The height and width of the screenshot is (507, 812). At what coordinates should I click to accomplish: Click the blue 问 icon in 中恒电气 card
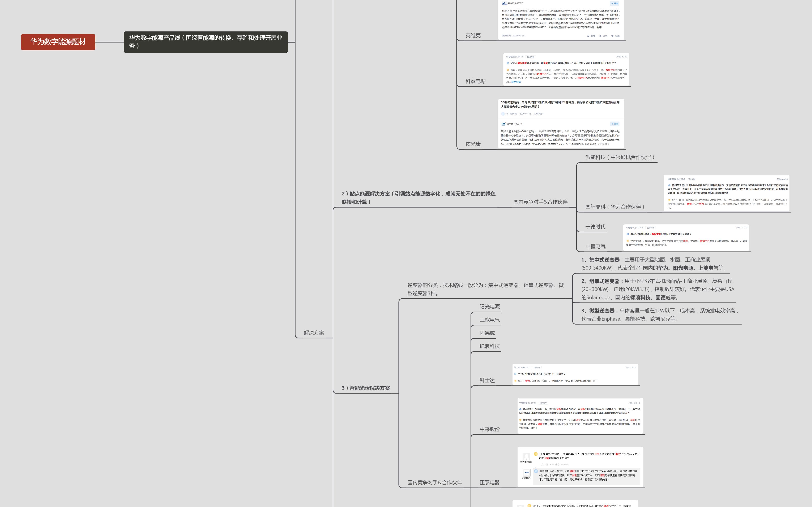tap(628, 234)
